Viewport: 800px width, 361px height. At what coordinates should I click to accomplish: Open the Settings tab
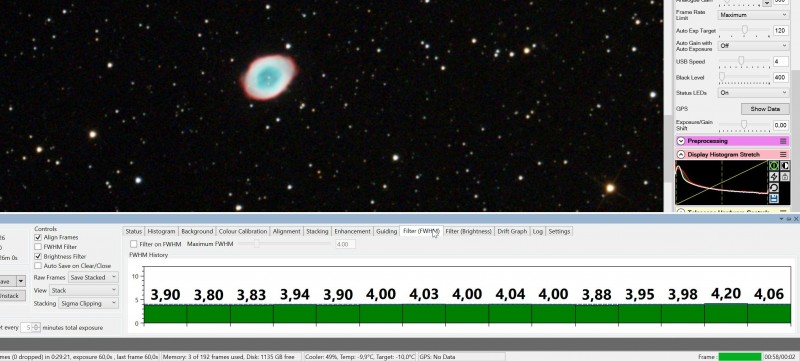point(559,231)
